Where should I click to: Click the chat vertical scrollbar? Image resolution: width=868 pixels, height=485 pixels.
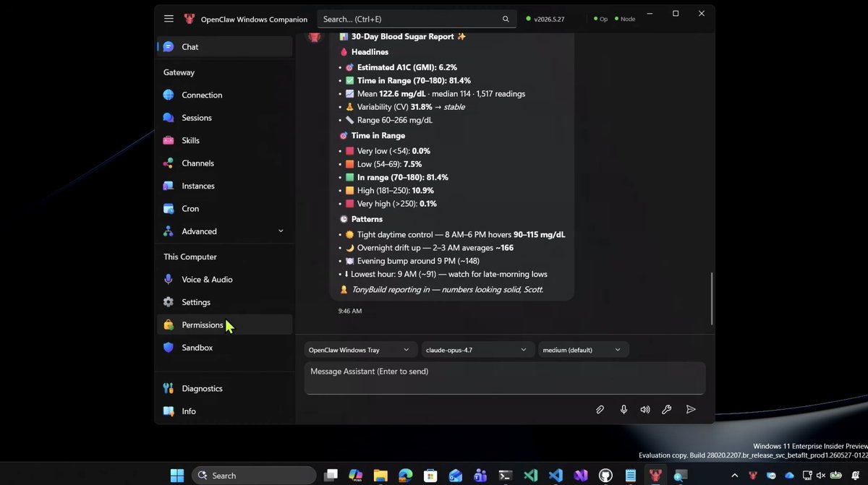pos(712,299)
